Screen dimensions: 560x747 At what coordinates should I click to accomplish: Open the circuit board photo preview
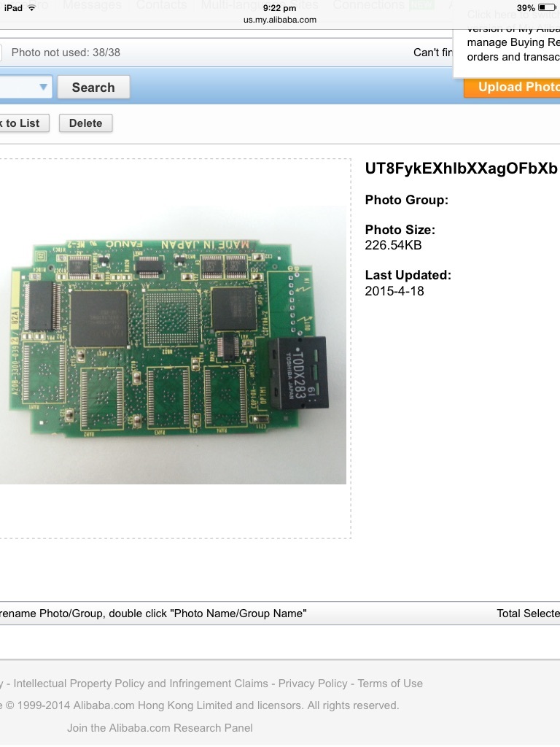tap(173, 345)
